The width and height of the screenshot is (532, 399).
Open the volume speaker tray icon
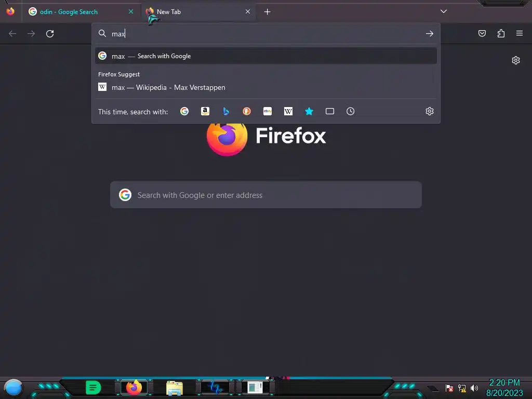pos(474,388)
